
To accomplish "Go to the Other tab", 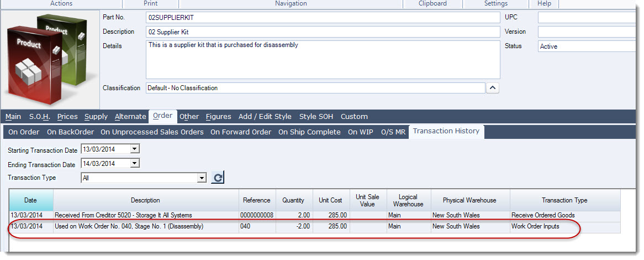I will [x=189, y=116].
